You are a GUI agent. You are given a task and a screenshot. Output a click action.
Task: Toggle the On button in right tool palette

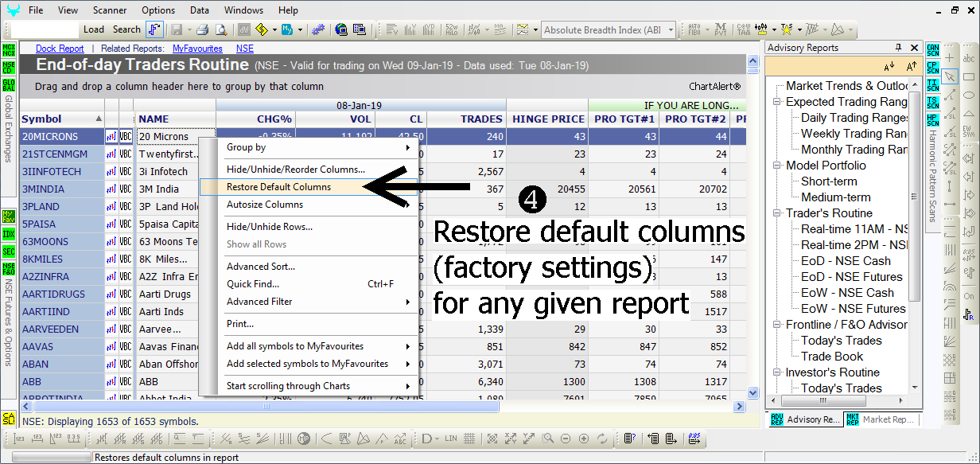[969, 296]
